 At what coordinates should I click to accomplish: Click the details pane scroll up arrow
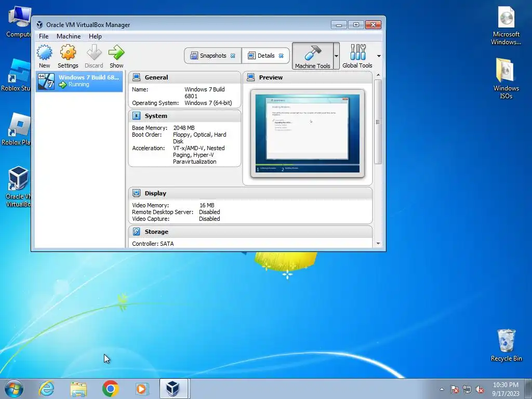point(378,75)
